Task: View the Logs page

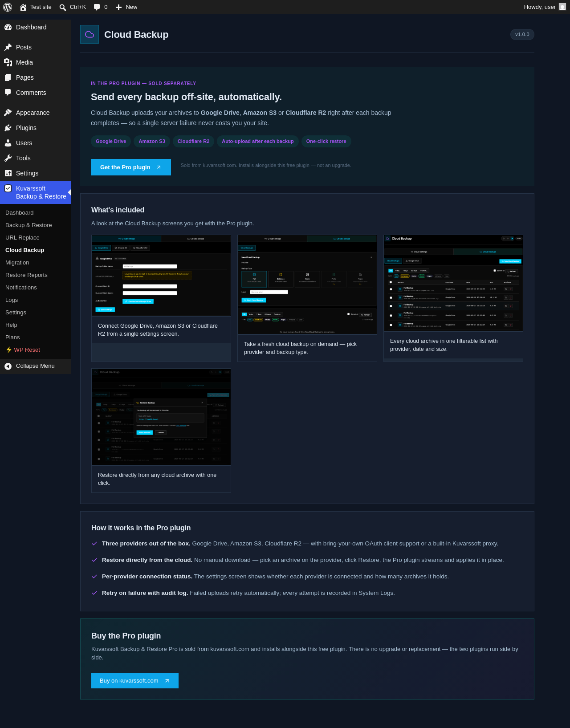Action: 12,300
